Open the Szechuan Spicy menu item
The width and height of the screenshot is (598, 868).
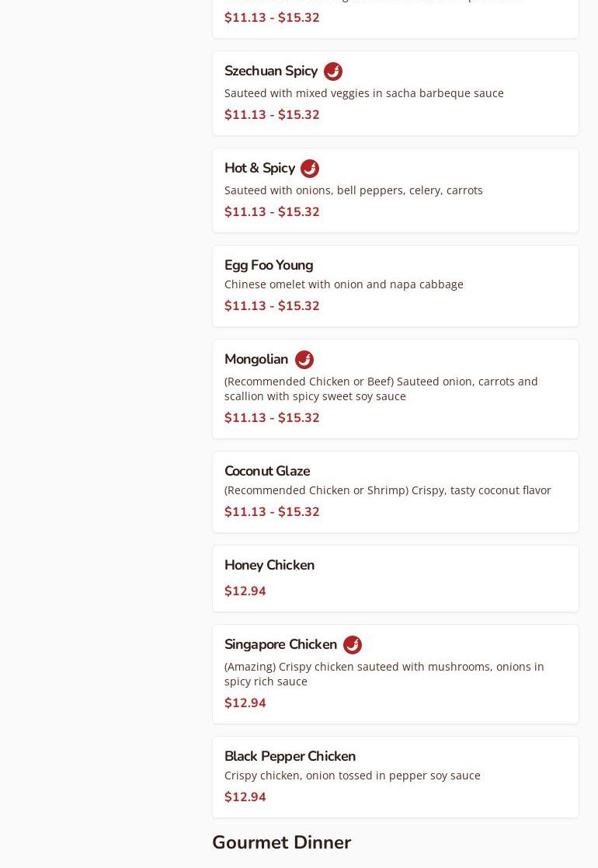coord(271,71)
